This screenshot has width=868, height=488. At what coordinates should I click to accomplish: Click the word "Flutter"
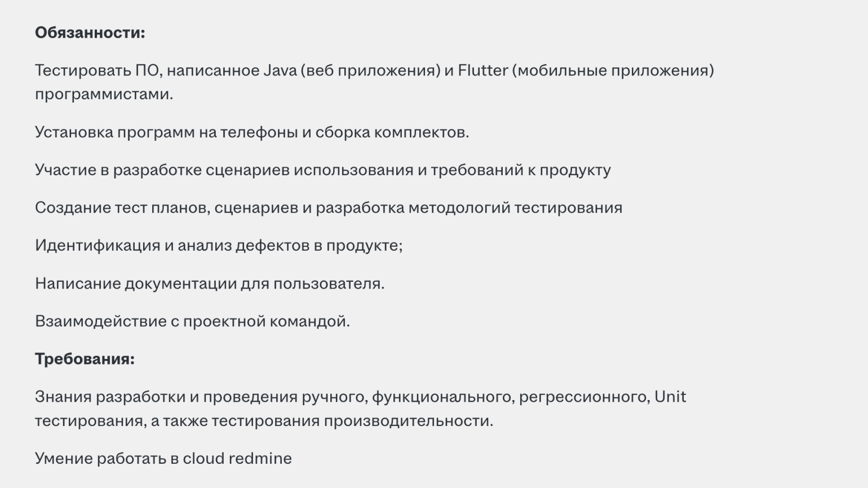click(482, 70)
